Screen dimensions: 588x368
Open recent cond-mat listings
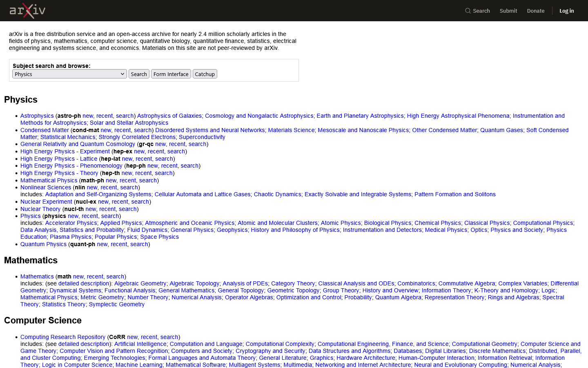(122, 130)
